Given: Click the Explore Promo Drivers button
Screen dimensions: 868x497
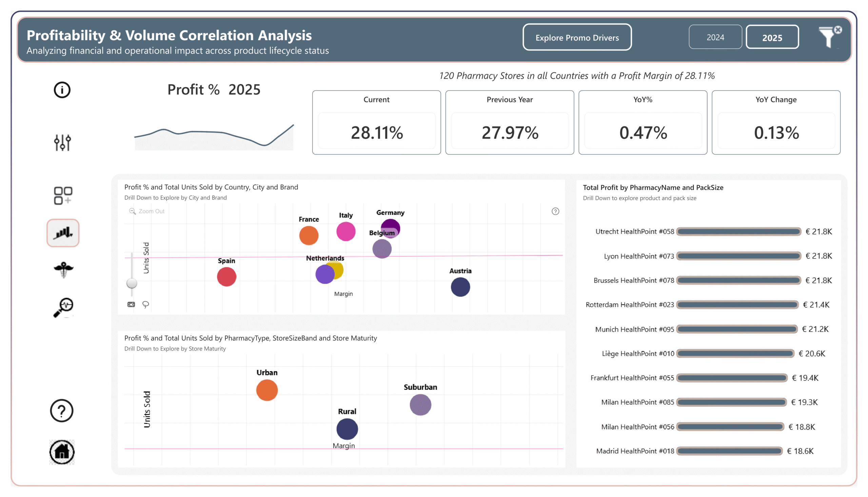Looking at the screenshot, I should (x=577, y=37).
